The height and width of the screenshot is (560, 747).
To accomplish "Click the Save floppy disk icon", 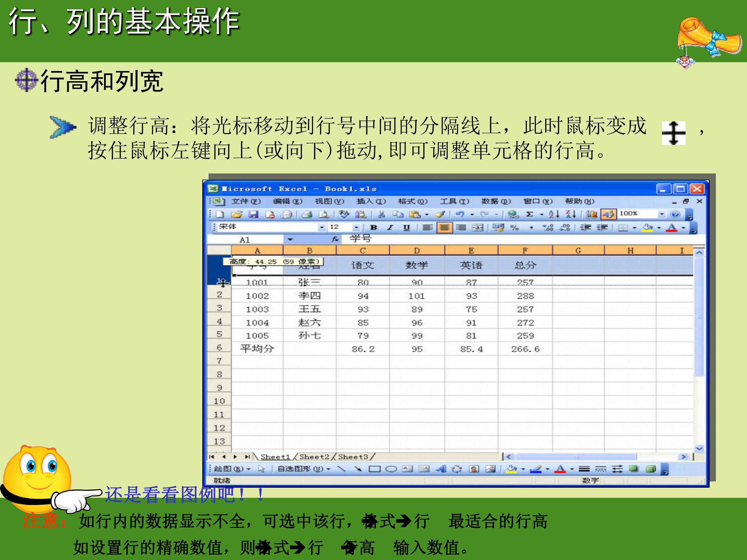I will [x=253, y=214].
